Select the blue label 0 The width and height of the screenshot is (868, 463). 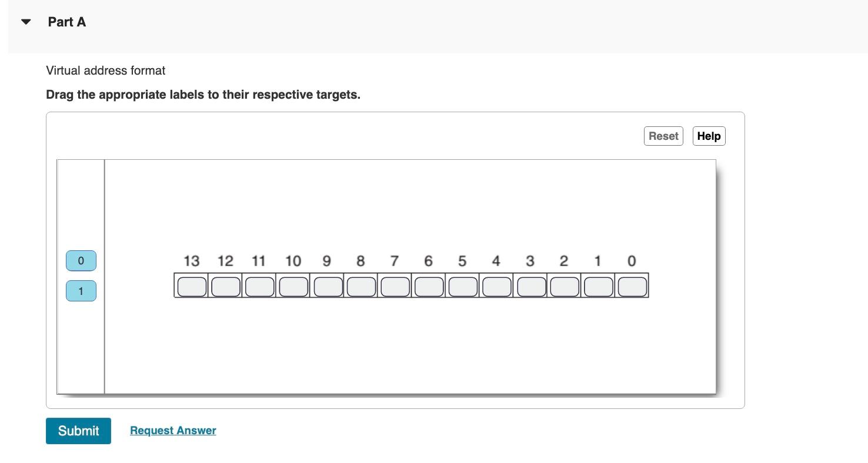click(81, 260)
